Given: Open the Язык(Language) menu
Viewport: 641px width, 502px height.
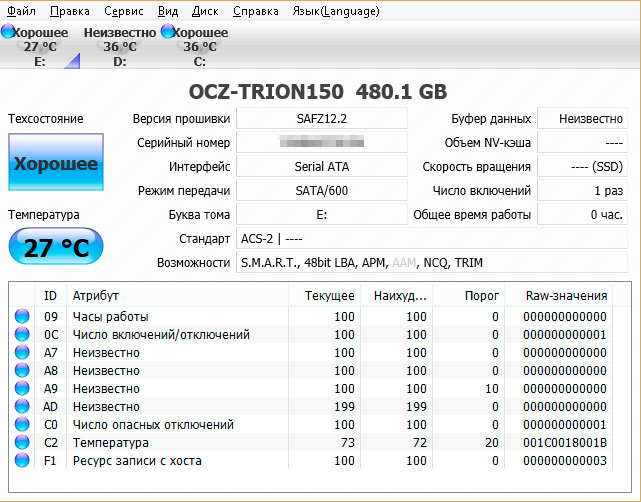Looking at the screenshot, I should 336,11.
